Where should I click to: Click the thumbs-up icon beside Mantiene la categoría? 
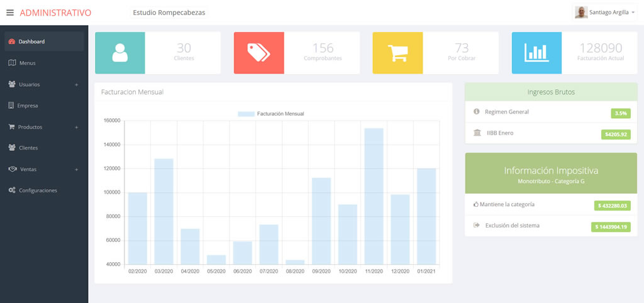475,204
